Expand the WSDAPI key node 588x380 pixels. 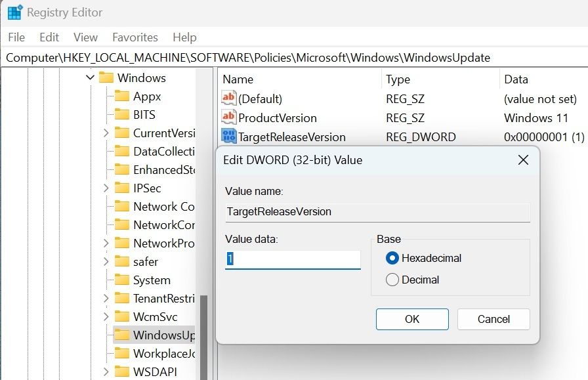pos(106,372)
